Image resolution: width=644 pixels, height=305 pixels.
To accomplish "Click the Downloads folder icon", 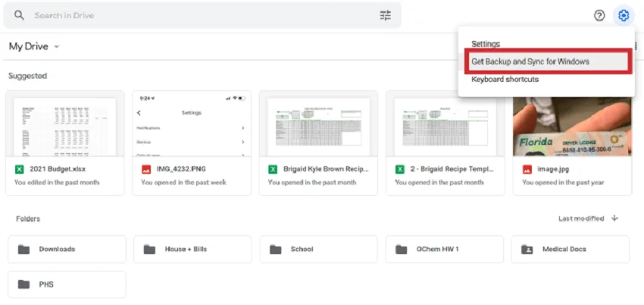I will (x=23, y=249).
